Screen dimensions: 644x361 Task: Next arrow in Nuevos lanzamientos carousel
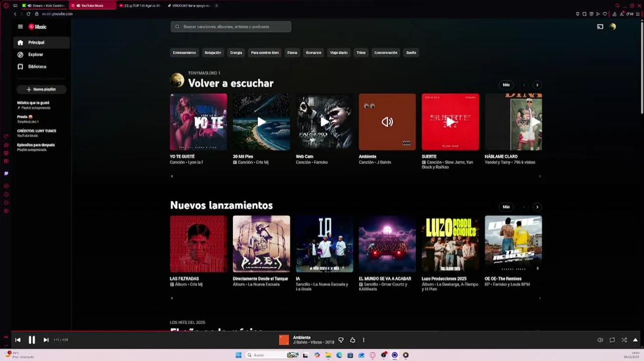[x=537, y=207]
